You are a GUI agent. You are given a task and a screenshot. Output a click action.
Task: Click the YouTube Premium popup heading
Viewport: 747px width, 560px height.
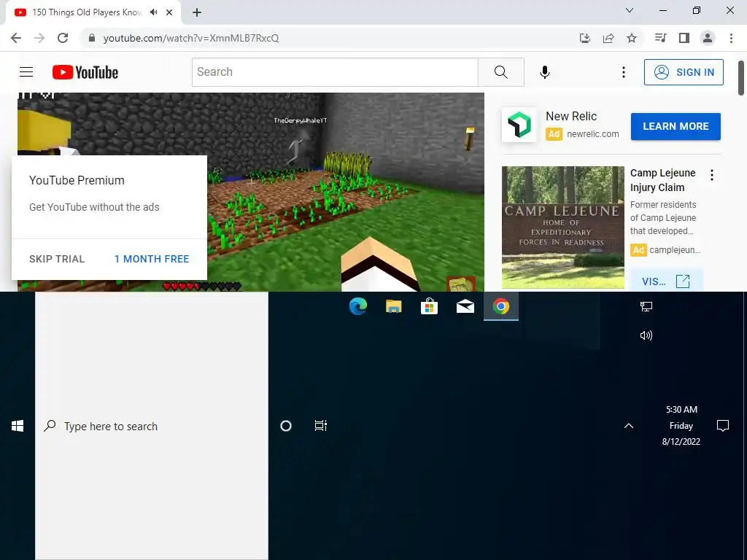(77, 181)
